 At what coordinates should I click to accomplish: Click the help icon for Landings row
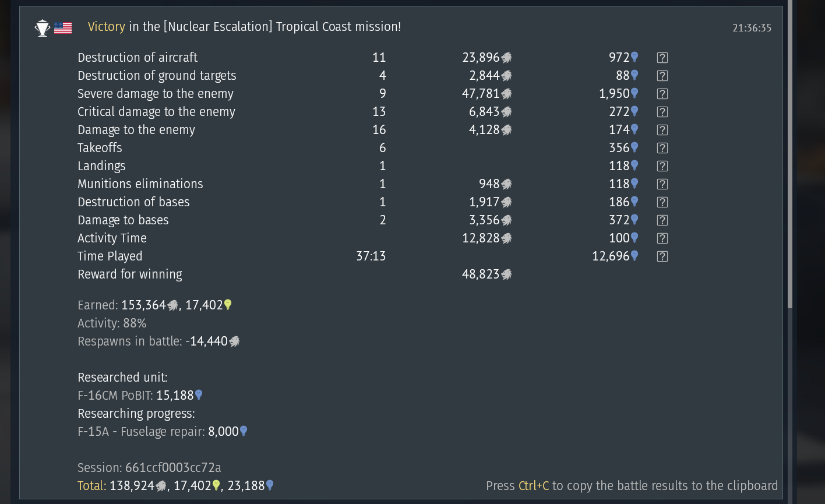(x=662, y=166)
